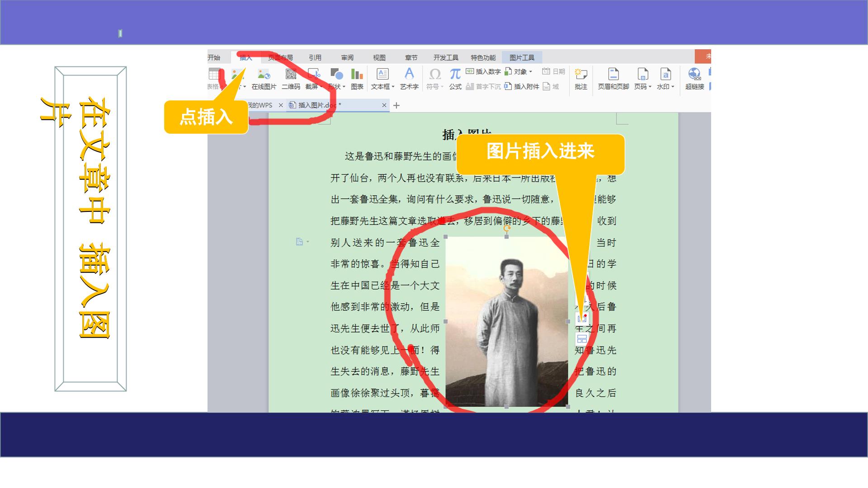Open the 页码 page number dropdown
This screenshot has width=868, height=488.
coord(650,87)
